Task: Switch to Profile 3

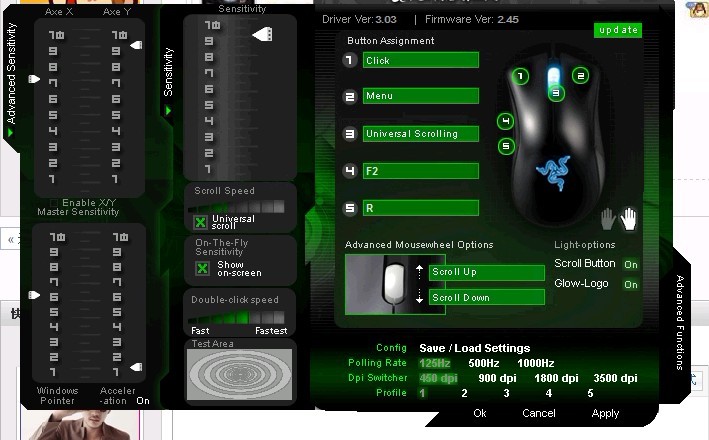Action: 506,393
